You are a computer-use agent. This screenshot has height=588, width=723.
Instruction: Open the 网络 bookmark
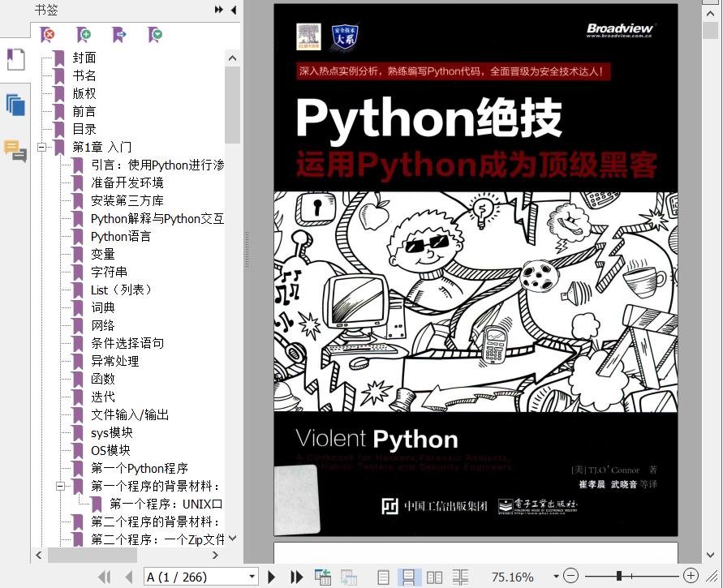(x=103, y=326)
